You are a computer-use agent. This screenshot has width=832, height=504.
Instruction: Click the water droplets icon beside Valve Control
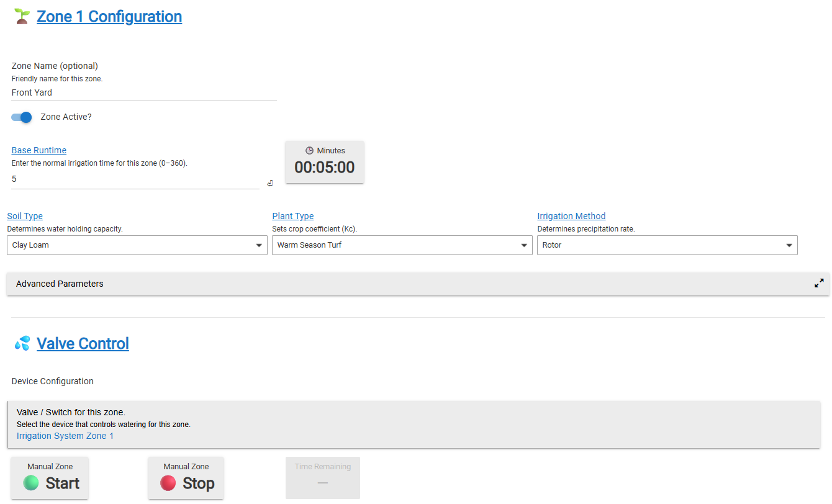click(22, 343)
